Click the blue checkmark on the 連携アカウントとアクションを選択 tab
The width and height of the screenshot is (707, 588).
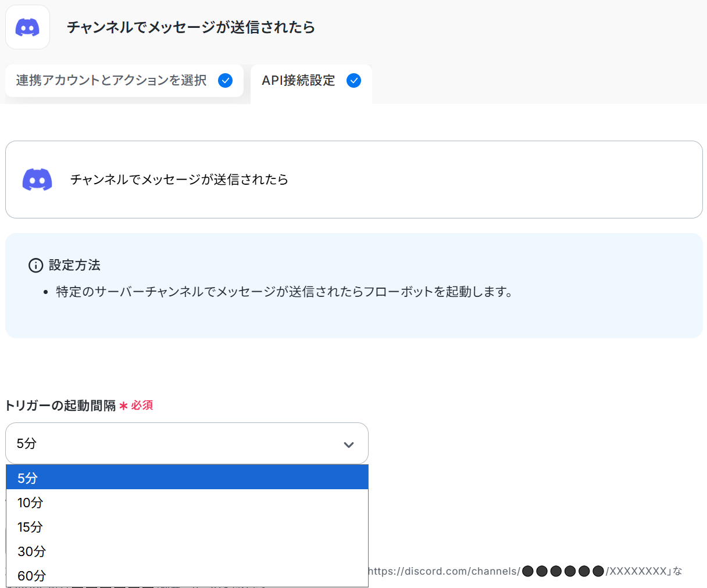point(225,81)
